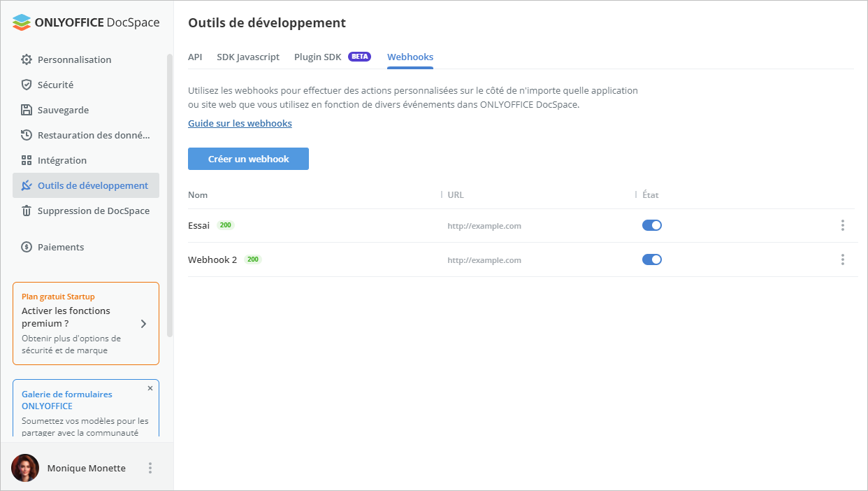
Task: Click the Personnalisation gear icon
Action: 27,59
